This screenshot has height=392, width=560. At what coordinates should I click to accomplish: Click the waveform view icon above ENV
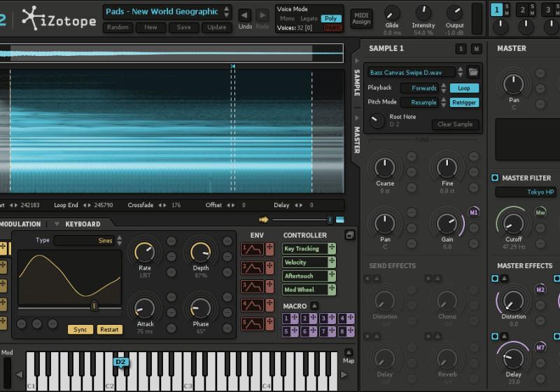pos(264,220)
